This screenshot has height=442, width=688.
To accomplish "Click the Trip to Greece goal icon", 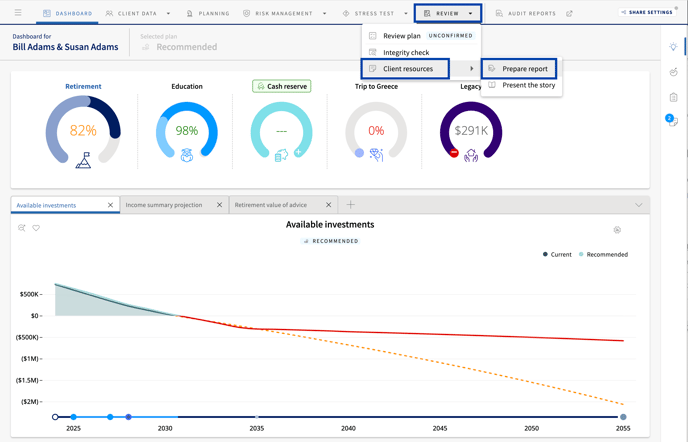I will pos(376,155).
